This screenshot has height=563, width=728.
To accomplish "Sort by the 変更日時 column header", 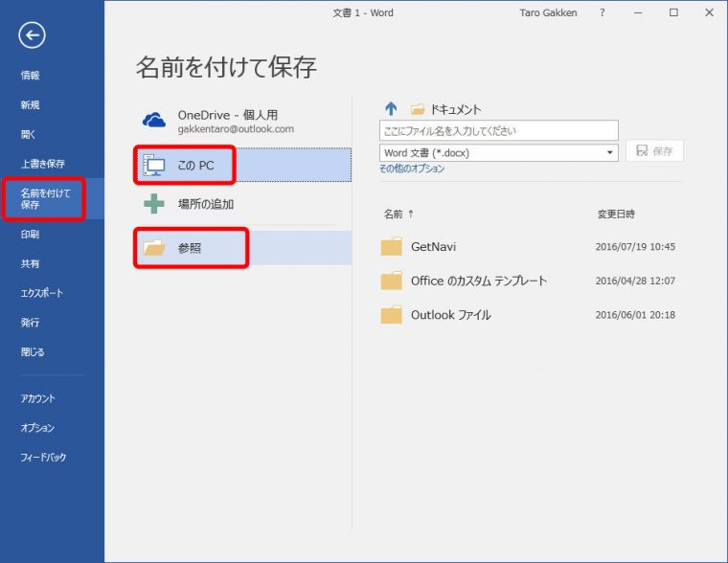I will [x=616, y=214].
